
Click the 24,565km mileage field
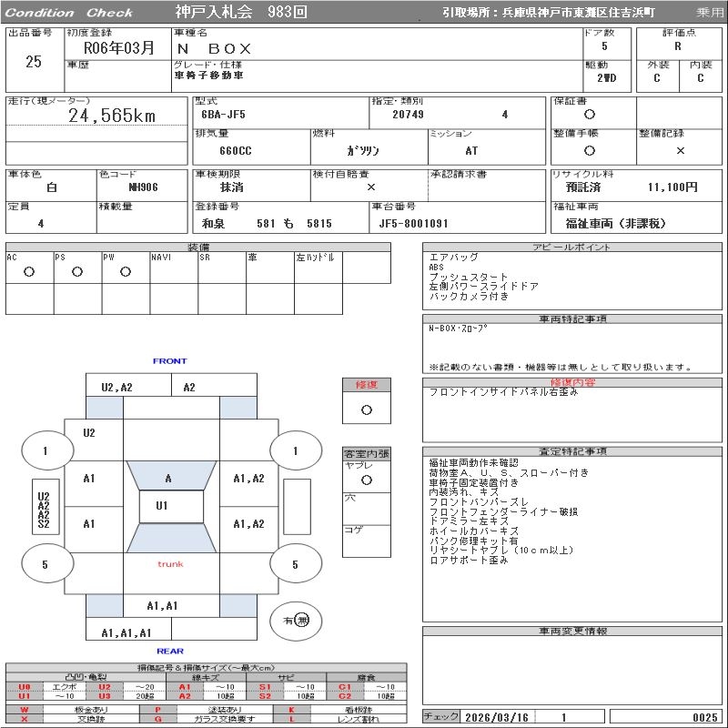click(x=112, y=116)
